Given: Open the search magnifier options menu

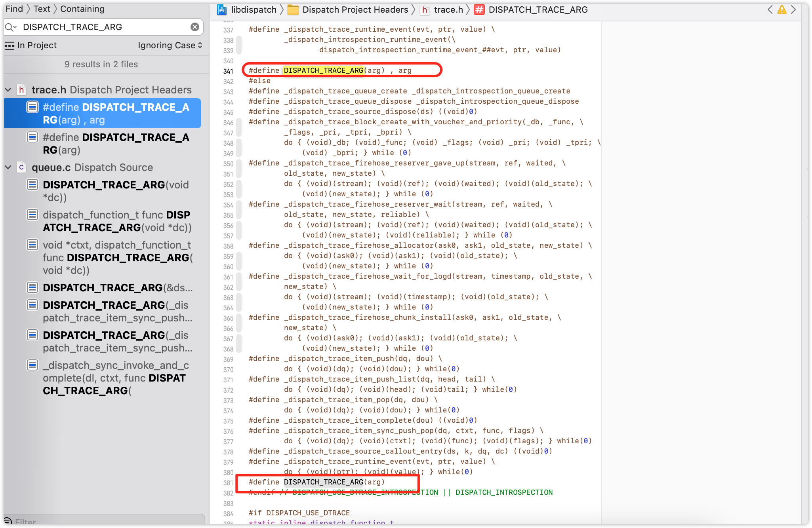Looking at the screenshot, I should pos(11,27).
